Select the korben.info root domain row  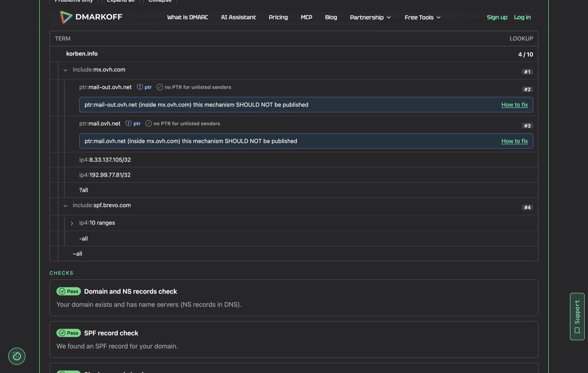pos(294,54)
